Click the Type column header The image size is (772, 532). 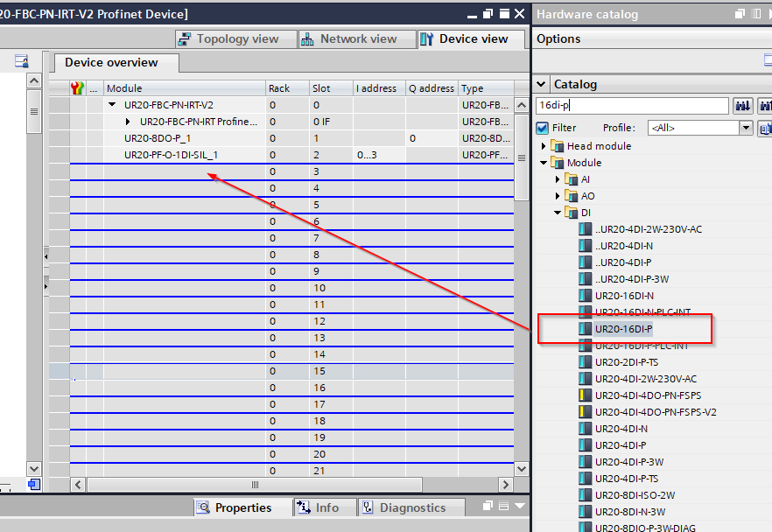click(486, 88)
